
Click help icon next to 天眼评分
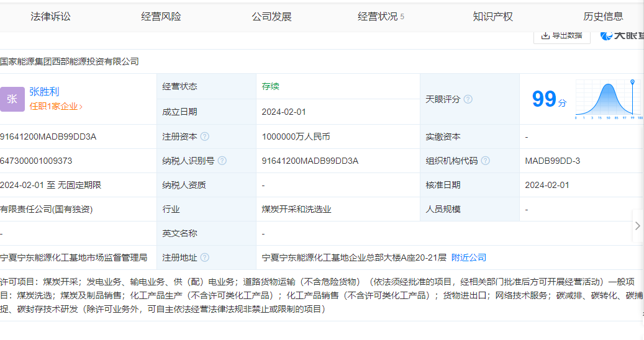point(468,99)
